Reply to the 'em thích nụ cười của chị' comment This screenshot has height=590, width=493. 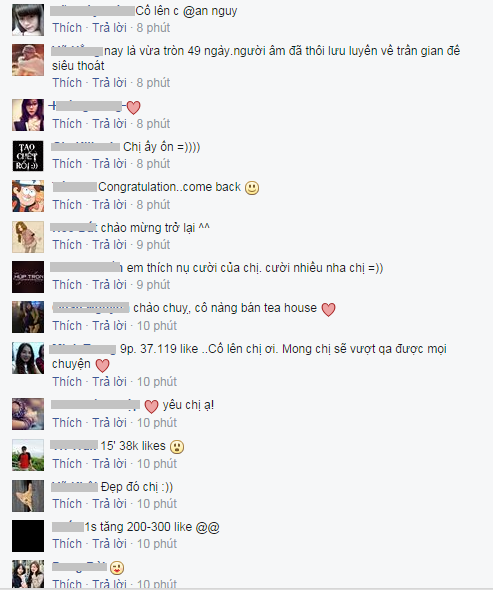pos(110,285)
